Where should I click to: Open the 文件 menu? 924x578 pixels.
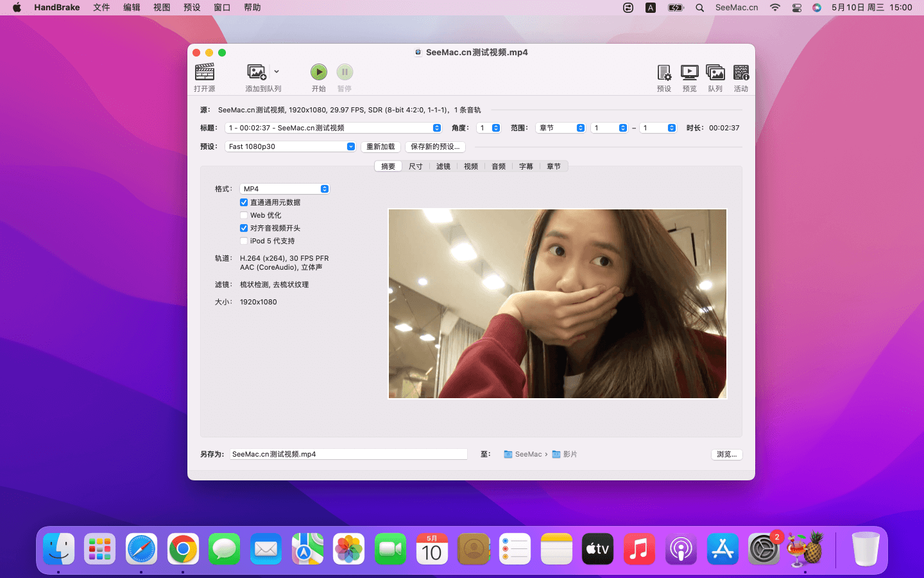pos(101,8)
